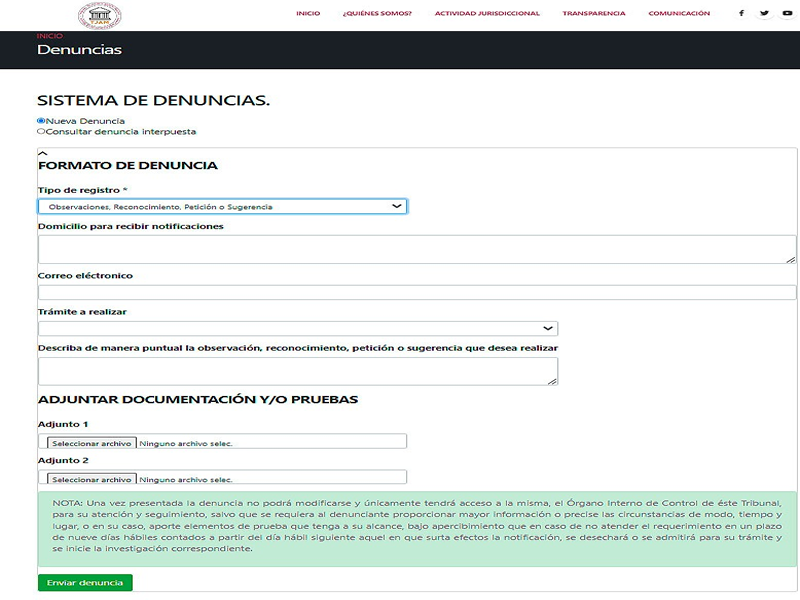Image resolution: width=800 pixels, height=600 pixels.
Task: Click the Domicilio para recibir notificaciones field
Action: (400, 246)
